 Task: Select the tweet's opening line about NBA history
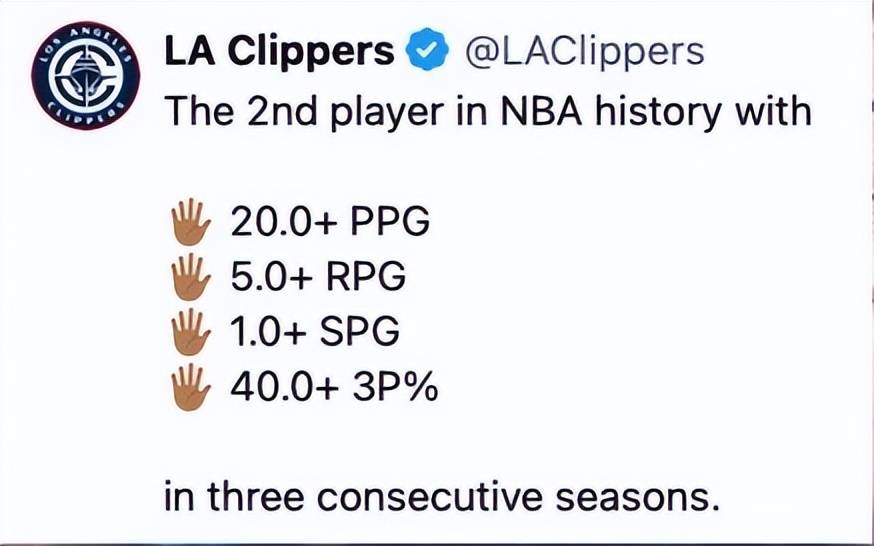pyautogui.click(x=488, y=112)
